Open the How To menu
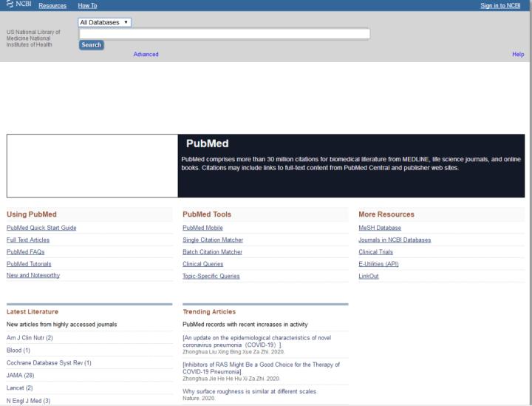Screen dimensions: 532x406 pos(88,6)
